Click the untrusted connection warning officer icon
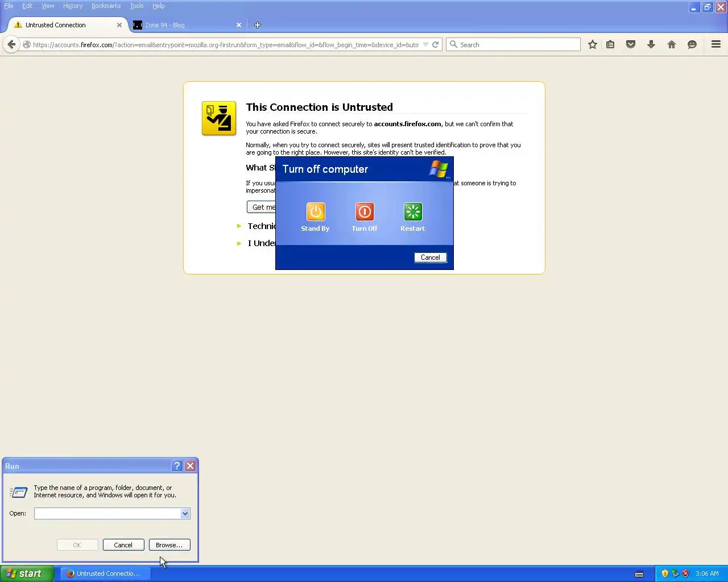The width and height of the screenshot is (728, 582). coord(219,118)
